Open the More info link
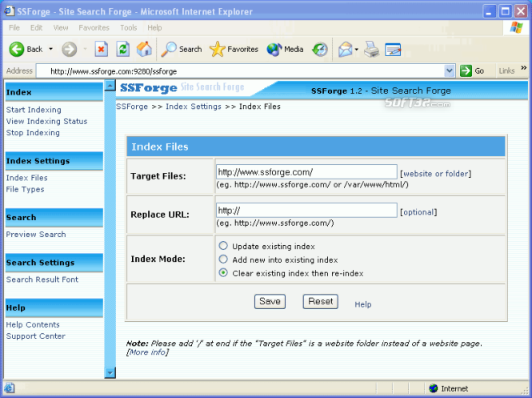 [x=147, y=352]
